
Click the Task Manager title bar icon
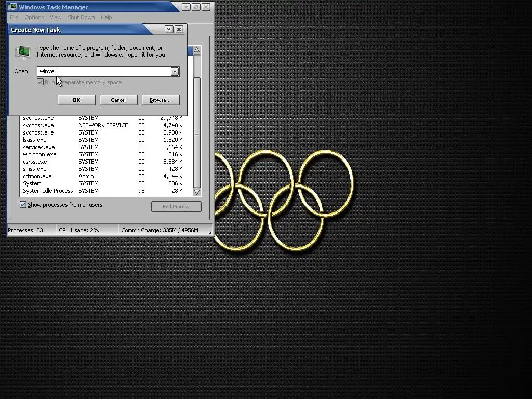(12, 7)
